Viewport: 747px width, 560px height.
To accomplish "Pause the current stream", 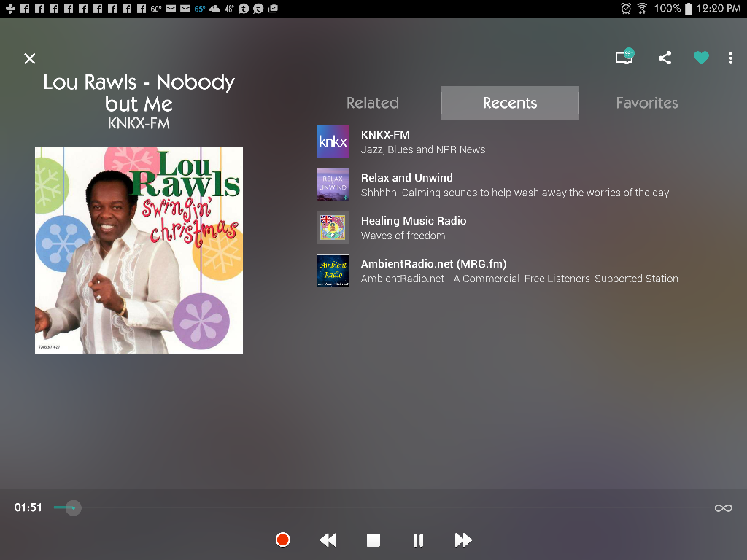I will 418,540.
